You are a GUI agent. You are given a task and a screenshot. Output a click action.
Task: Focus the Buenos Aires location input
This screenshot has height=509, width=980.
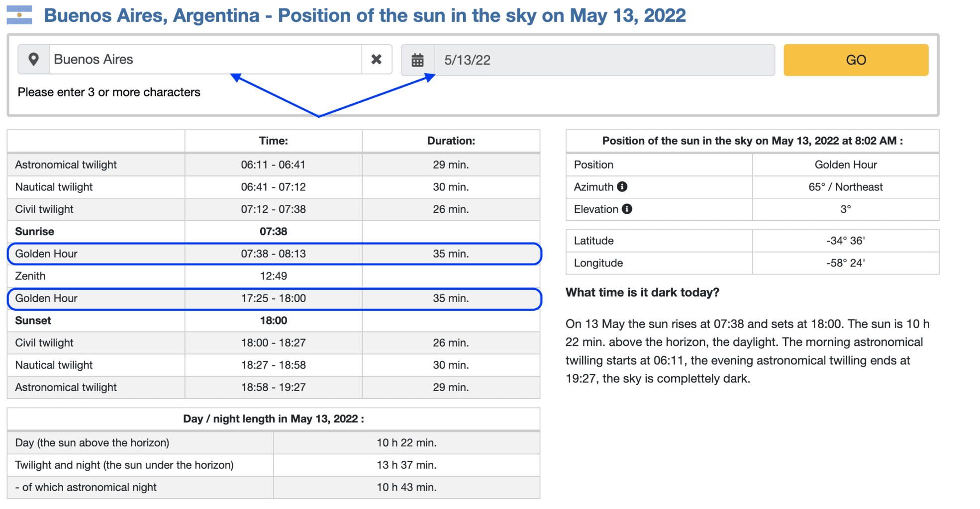[205, 60]
